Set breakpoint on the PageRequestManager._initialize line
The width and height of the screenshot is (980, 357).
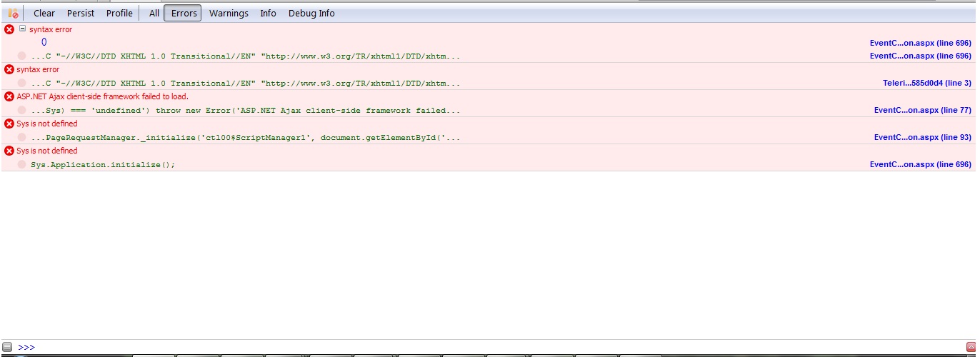pyautogui.click(x=22, y=137)
